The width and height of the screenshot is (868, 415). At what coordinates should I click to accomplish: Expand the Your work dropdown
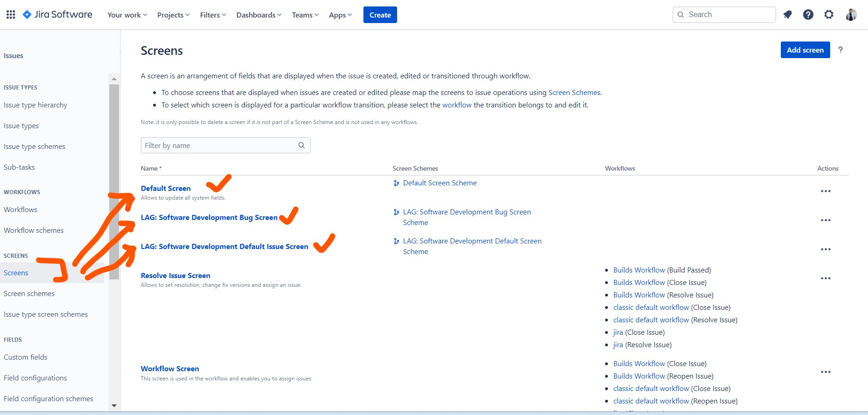(127, 15)
